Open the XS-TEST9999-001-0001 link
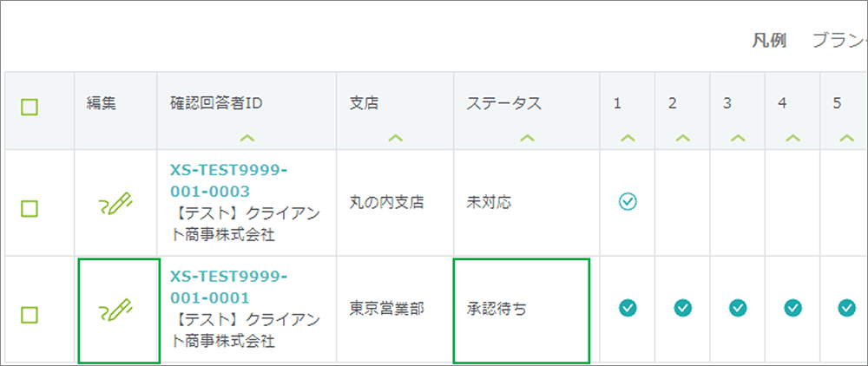Screen dimensions: 868x366 227,286
